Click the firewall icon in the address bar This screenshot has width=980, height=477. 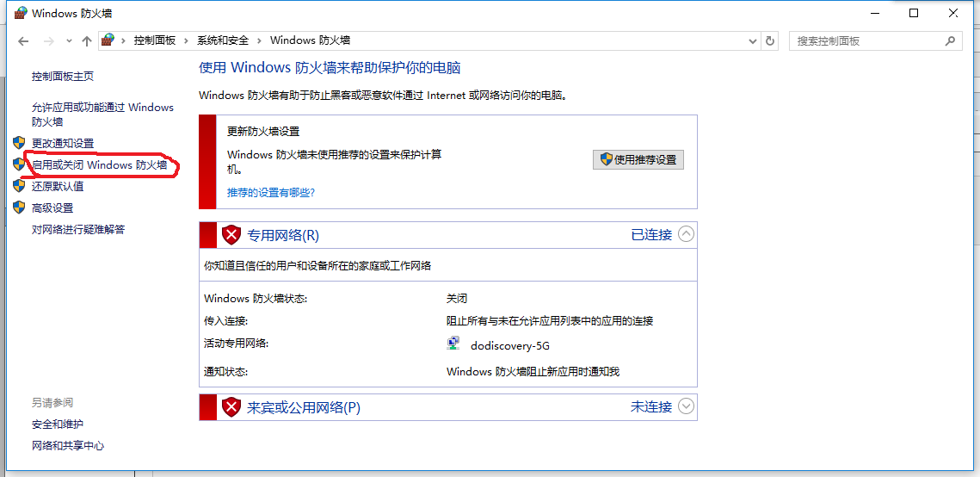coord(108,40)
